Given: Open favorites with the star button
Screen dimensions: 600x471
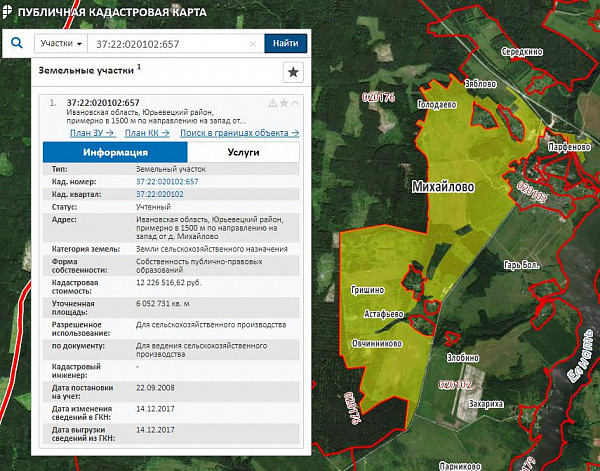Looking at the screenshot, I should [x=293, y=72].
